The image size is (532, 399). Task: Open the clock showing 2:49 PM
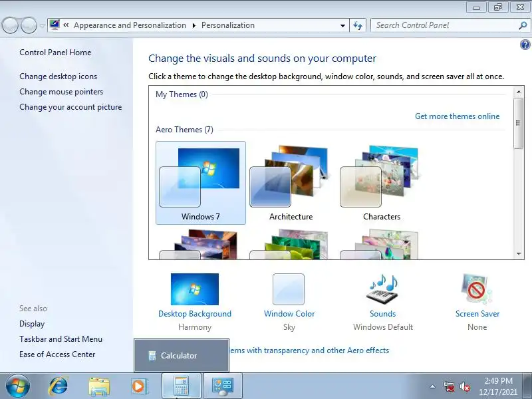[498, 386]
